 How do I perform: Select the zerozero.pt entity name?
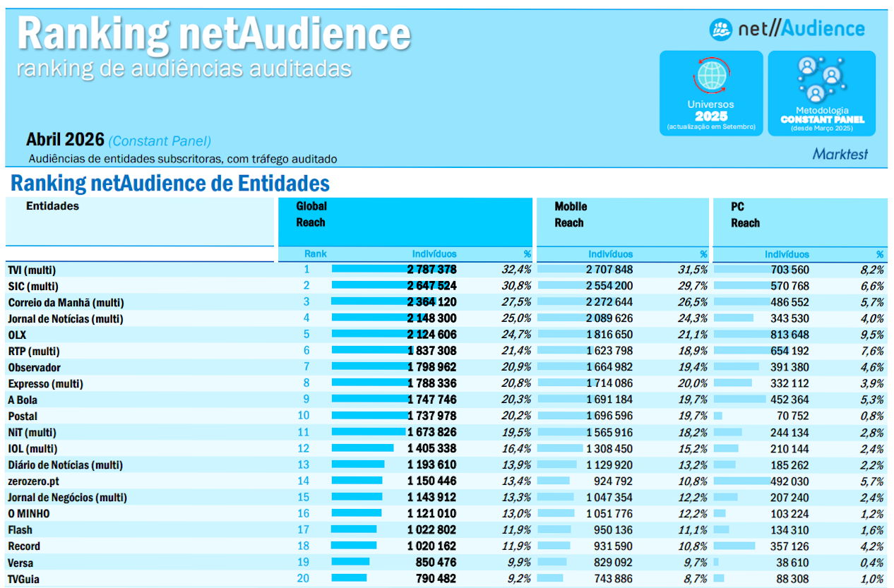click(x=33, y=481)
